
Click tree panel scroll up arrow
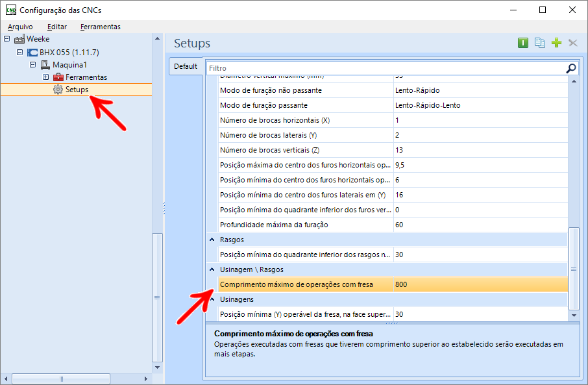click(157, 38)
